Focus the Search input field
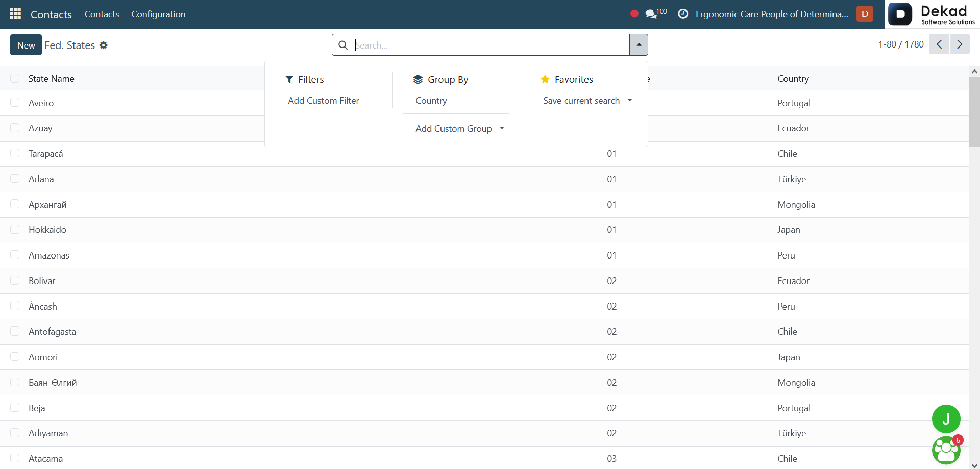 click(x=491, y=45)
